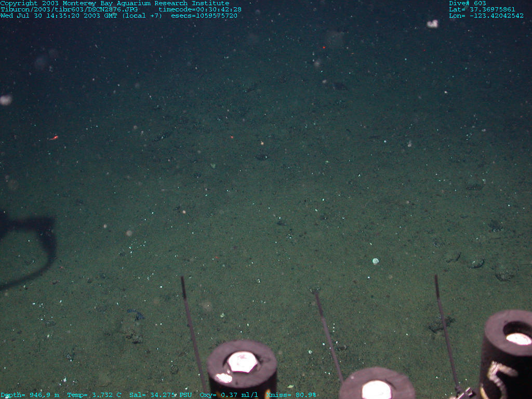532x399 pixels.
Task: Click the Temp= 3.732 C readout
Action: [94, 395]
